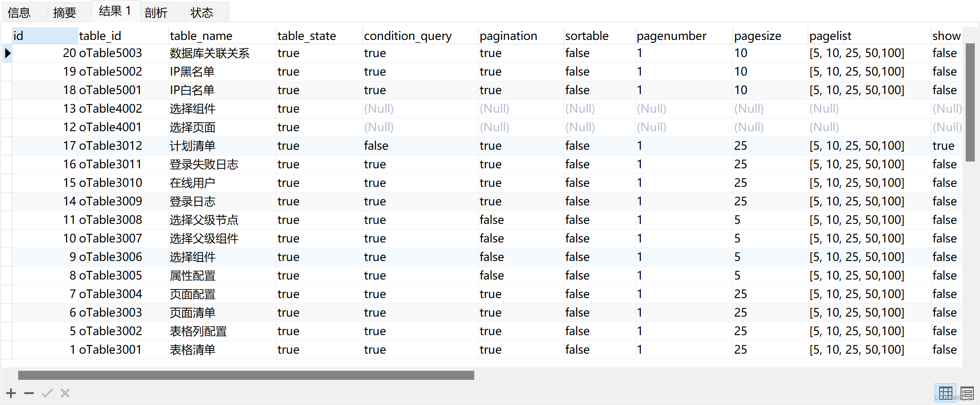Click pagination false in oTable3005 row
This screenshot has height=405, width=980.
click(x=521, y=275)
